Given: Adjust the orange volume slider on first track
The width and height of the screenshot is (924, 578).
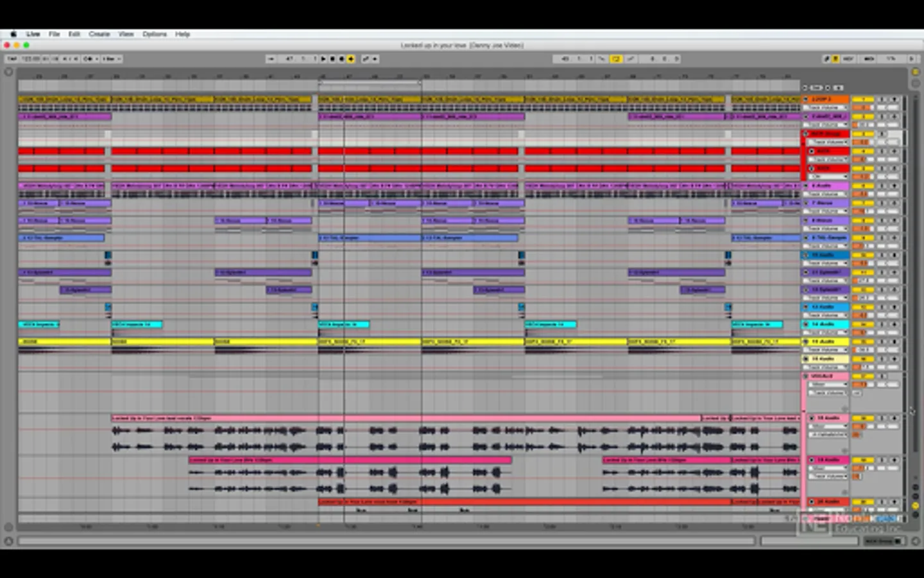Looking at the screenshot, I should [862, 107].
